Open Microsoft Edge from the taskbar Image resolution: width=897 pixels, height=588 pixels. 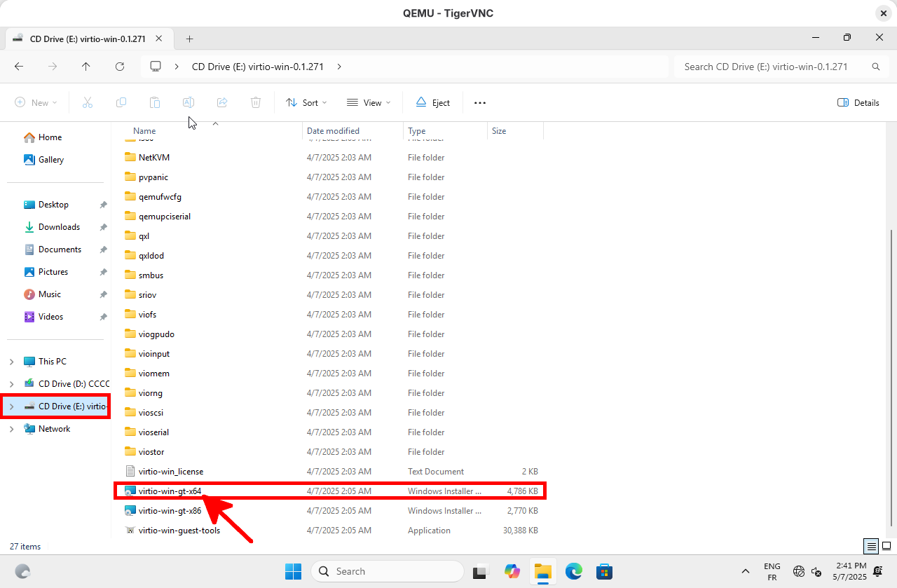pos(574,571)
